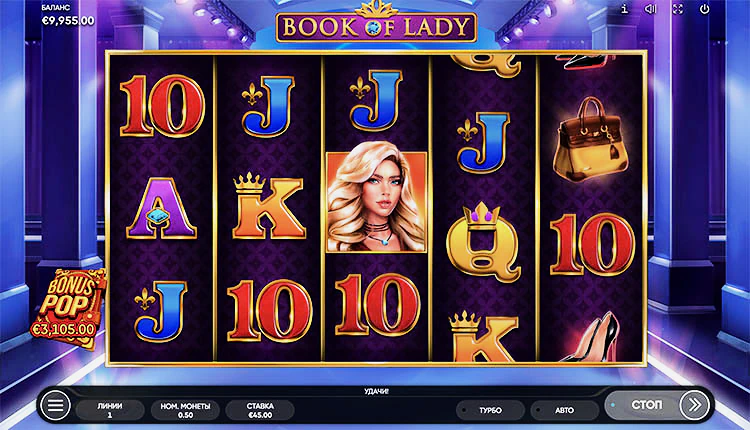Switch to fullscreen mode icon

coord(677,9)
